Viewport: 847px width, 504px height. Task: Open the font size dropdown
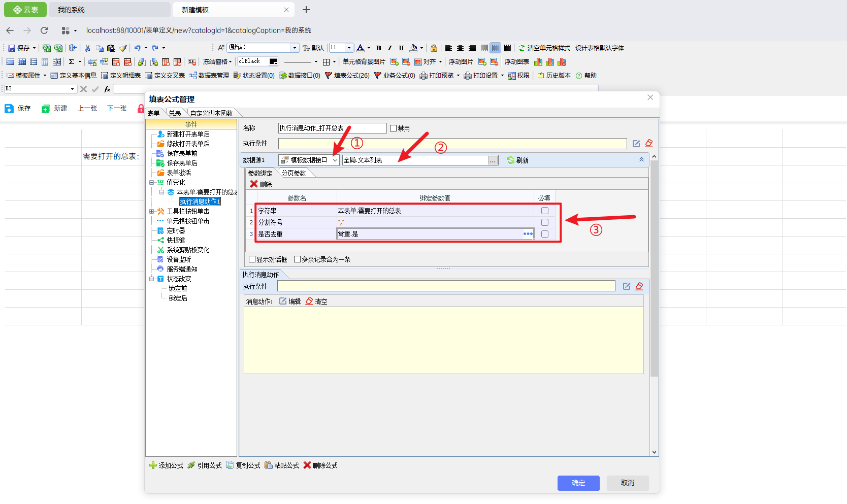[349, 48]
